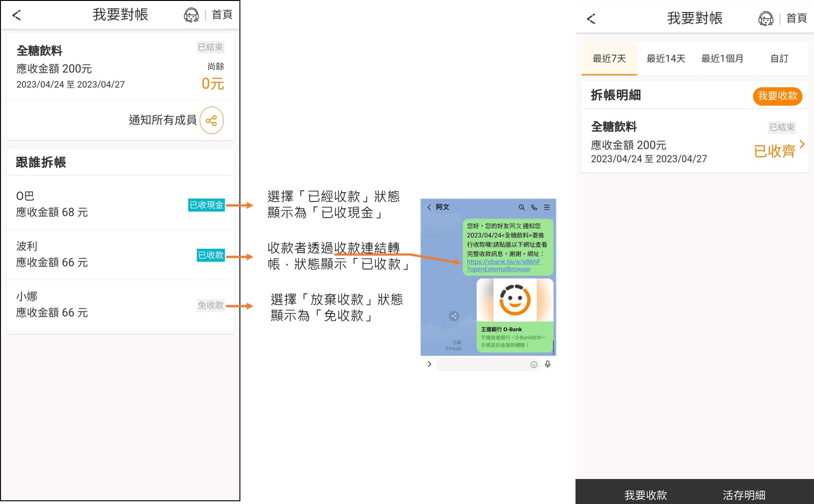Expand chat options with left chevron arrow
Image resolution: width=814 pixels, height=504 pixels.
coord(429,364)
